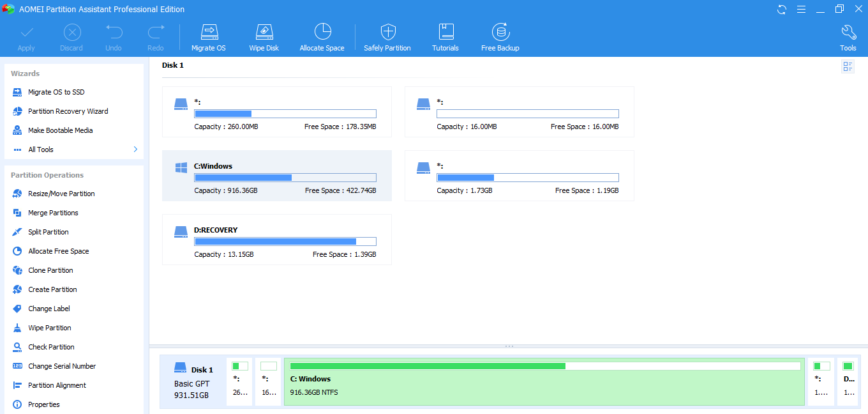Click the Migrate OS toolbar icon
The width and height of the screenshot is (868, 414).
[209, 33]
